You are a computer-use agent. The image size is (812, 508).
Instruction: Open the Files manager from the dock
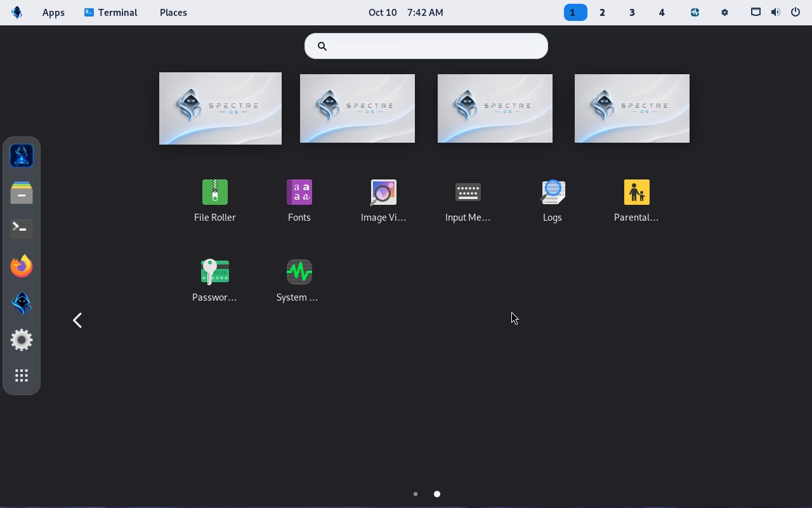click(x=22, y=192)
